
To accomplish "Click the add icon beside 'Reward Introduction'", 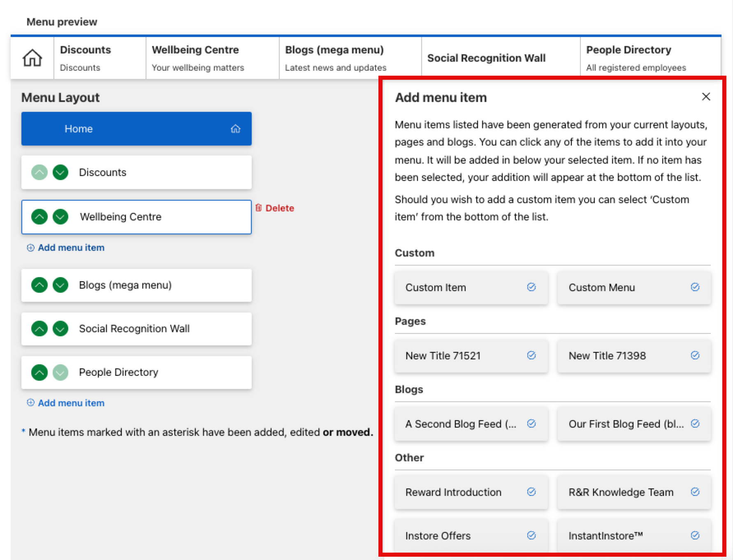I will point(531,492).
